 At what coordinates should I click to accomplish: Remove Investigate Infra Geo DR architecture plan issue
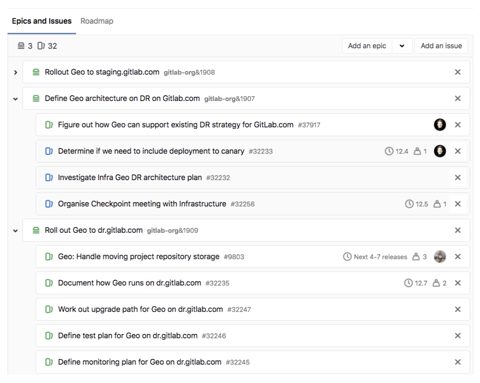tap(458, 177)
